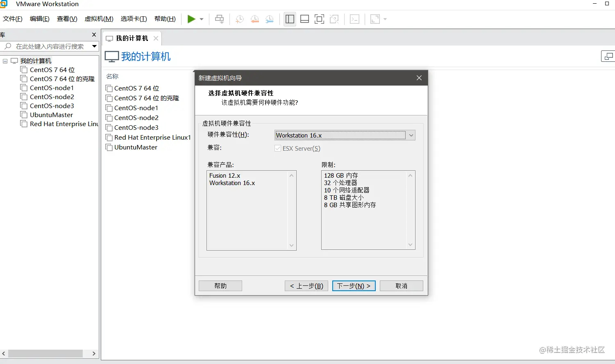Open the power options dropdown arrow
The image size is (615, 364).
pos(202,19)
